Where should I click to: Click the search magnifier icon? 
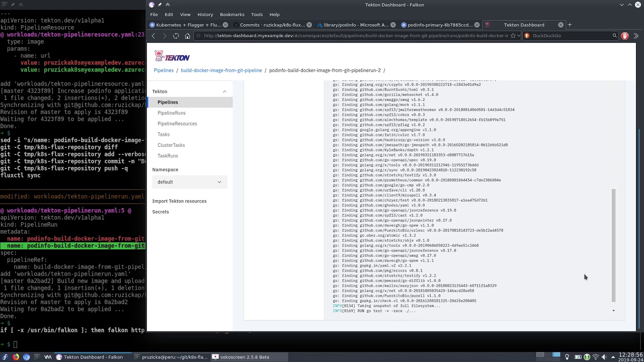614,36
